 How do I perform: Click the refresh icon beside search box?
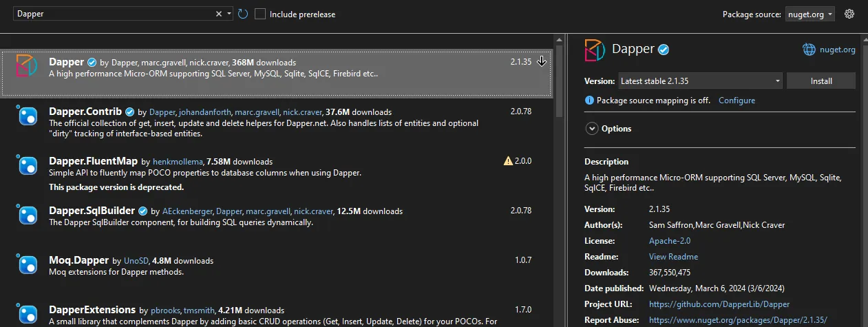(x=242, y=14)
